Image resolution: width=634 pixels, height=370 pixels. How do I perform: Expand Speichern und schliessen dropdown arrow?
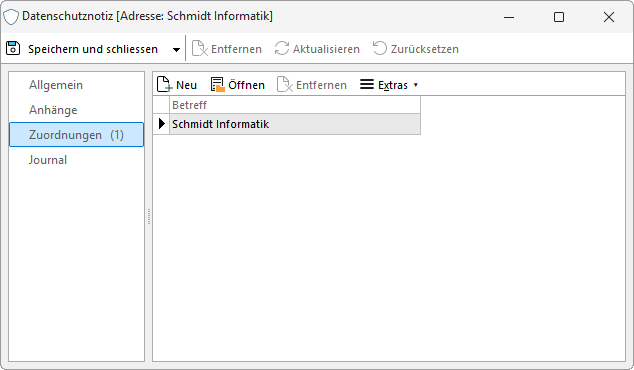click(x=176, y=50)
